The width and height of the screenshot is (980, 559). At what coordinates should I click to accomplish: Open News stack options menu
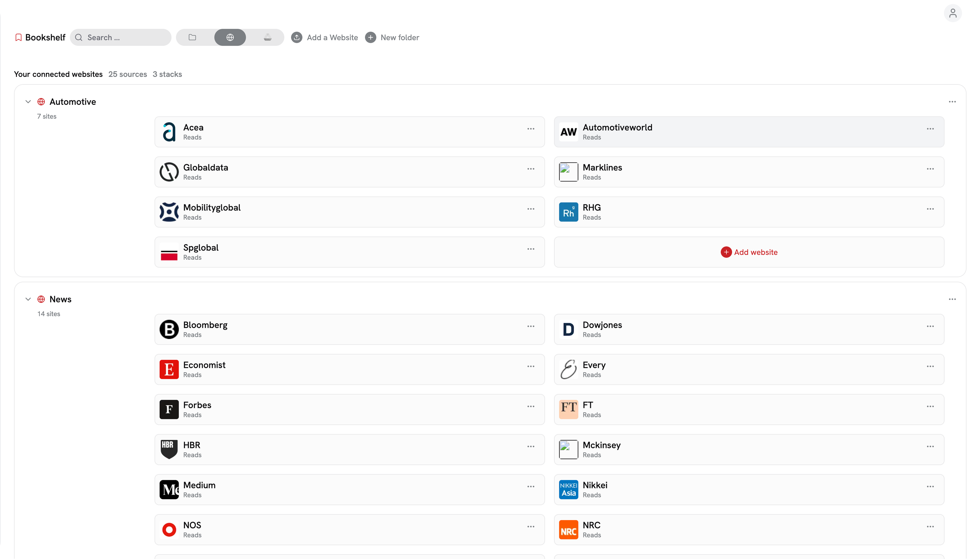pyautogui.click(x=952, y=299)
